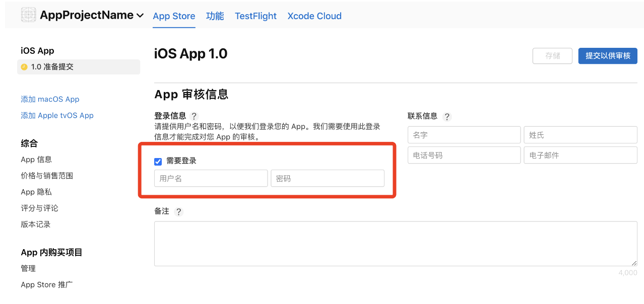Click the AppProjectName app icon
Screen dimensions: 644x304
[29, 15]
